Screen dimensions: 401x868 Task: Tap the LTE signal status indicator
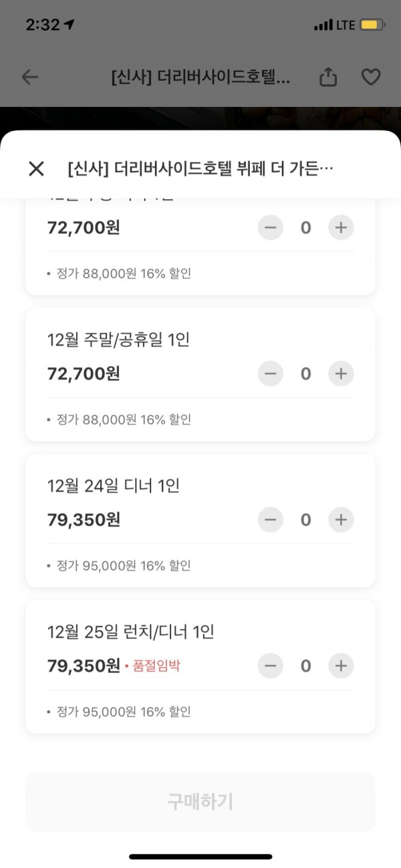346,25
